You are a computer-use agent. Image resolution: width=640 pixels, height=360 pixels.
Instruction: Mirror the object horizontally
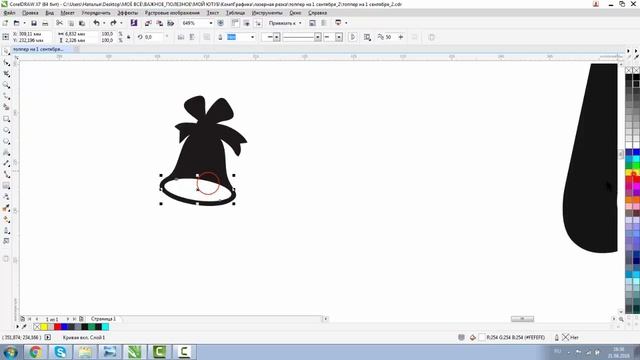pos(181,37)
